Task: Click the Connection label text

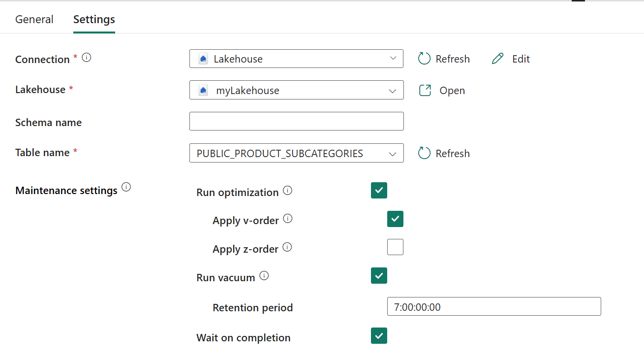Action: (x=42, y=59)
